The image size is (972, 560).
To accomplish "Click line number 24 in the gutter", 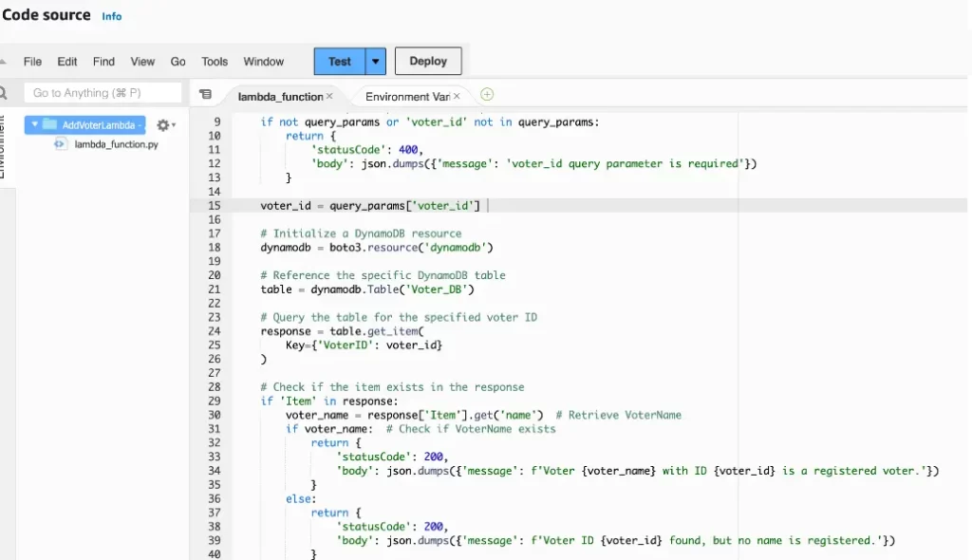I will click(x=215, y=330).
